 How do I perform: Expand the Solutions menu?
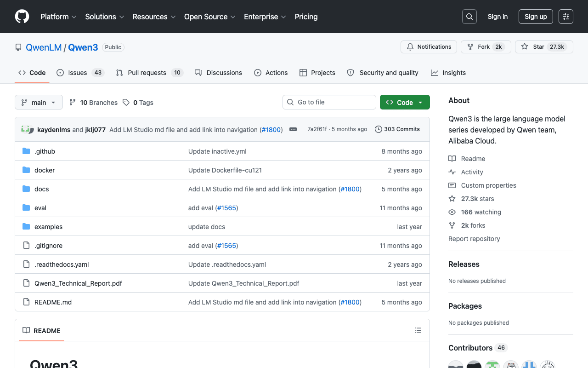pyautogui.click(x=105, y=17)
